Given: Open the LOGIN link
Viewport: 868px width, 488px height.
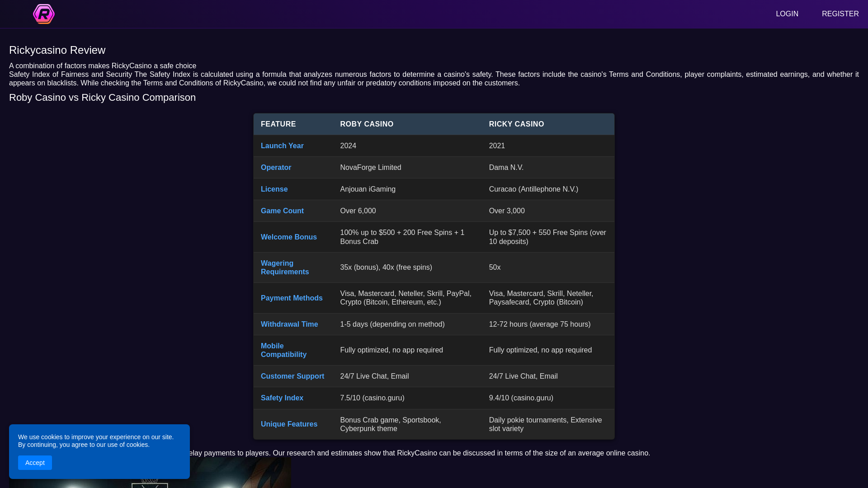Looking at the screenshot, I should click(787, 14).
